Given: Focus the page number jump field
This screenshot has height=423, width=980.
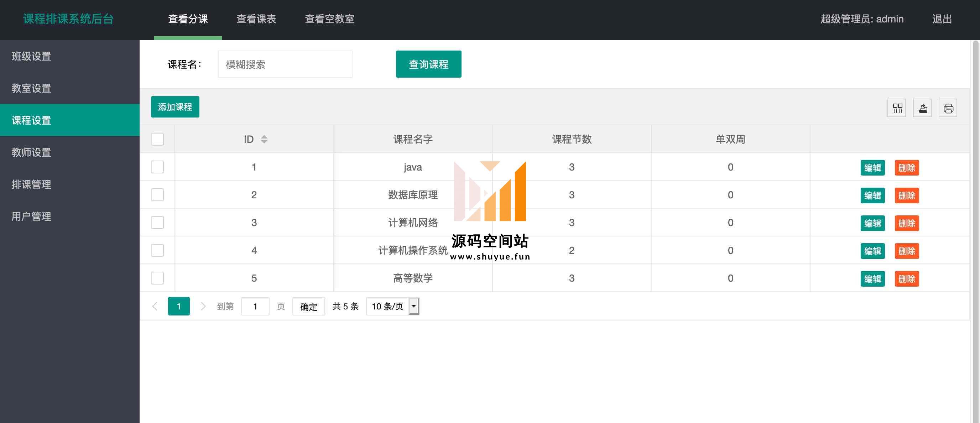Looking at the screenshot, I should click(255, 306).
